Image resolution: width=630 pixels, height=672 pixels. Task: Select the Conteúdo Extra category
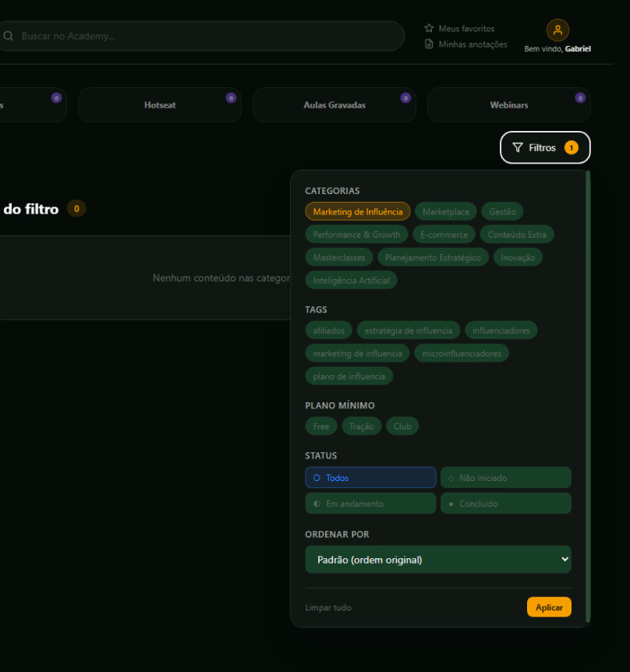point(517,235)
